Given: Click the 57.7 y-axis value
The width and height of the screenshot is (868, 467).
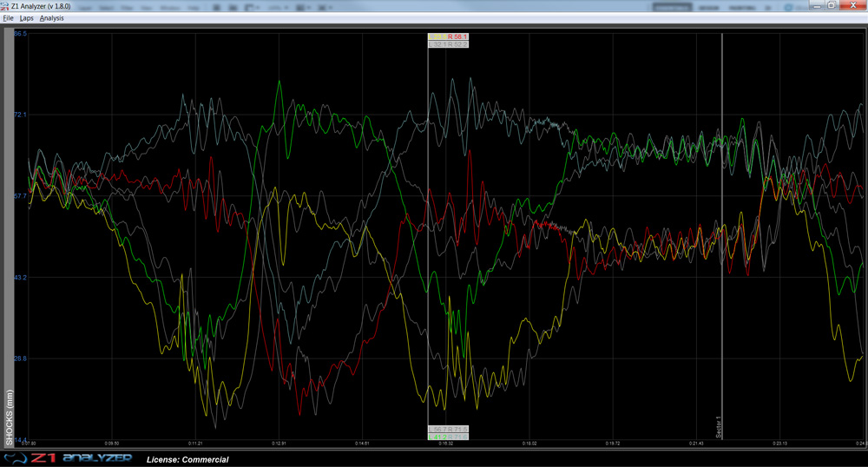Looking at the screenshot, I should [20, 196].
